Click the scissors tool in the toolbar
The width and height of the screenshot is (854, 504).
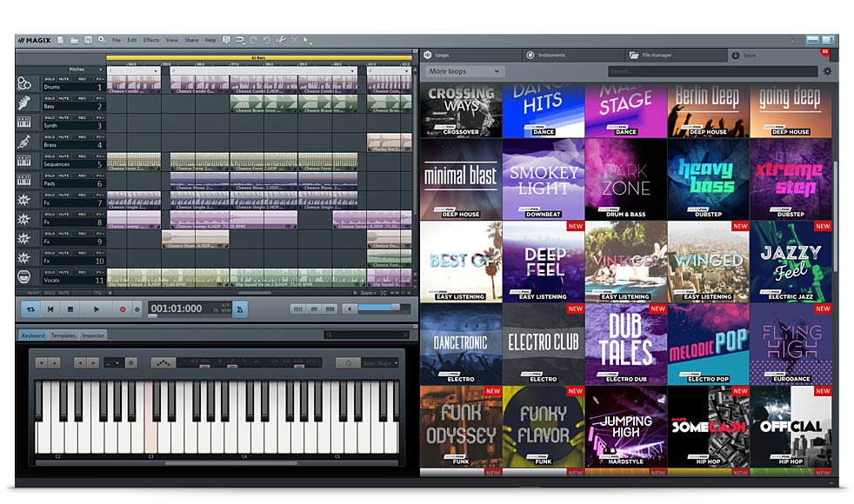click(280, 40)
